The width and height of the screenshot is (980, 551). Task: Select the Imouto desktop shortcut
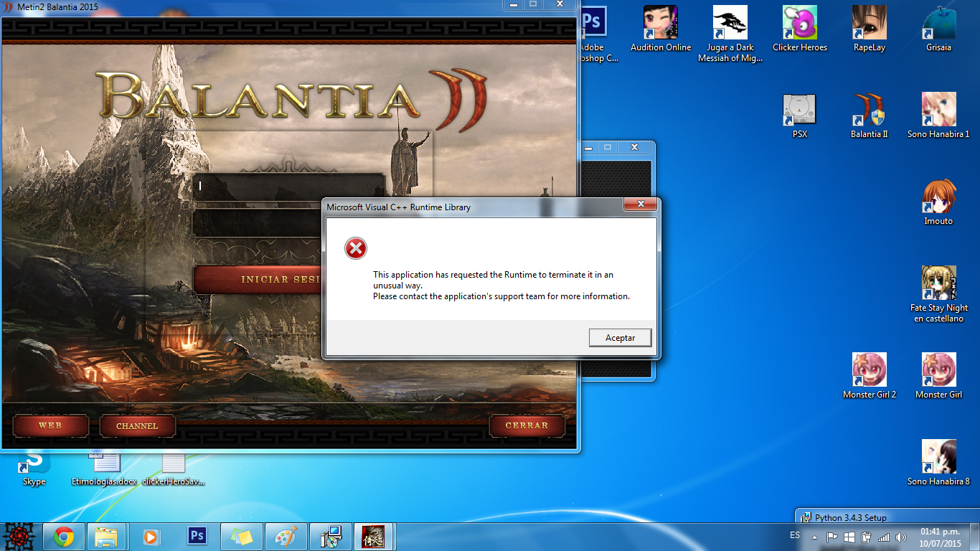(x=938, y=203)
